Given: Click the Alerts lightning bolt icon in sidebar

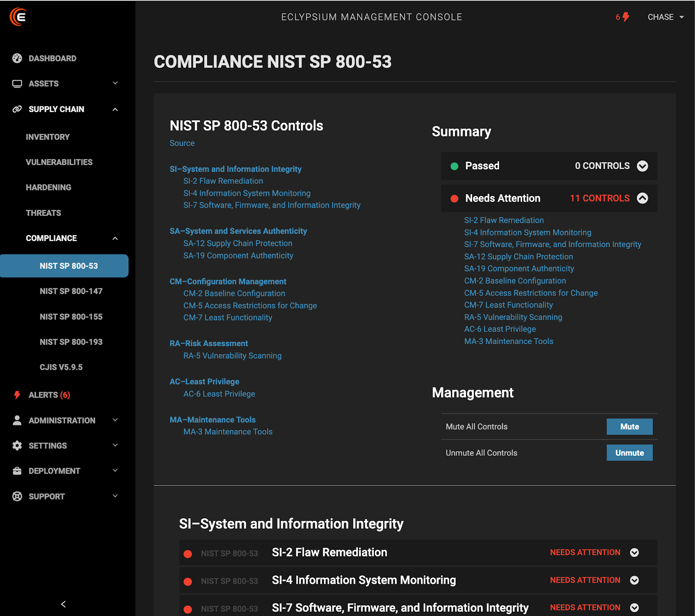Looking at the screenshot, I should click(17, 395).
